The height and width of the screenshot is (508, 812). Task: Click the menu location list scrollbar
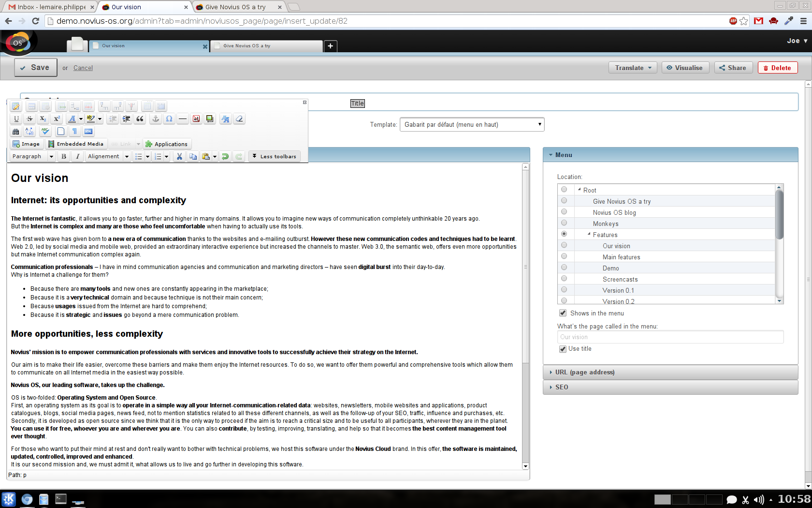[x=779, y=215]
